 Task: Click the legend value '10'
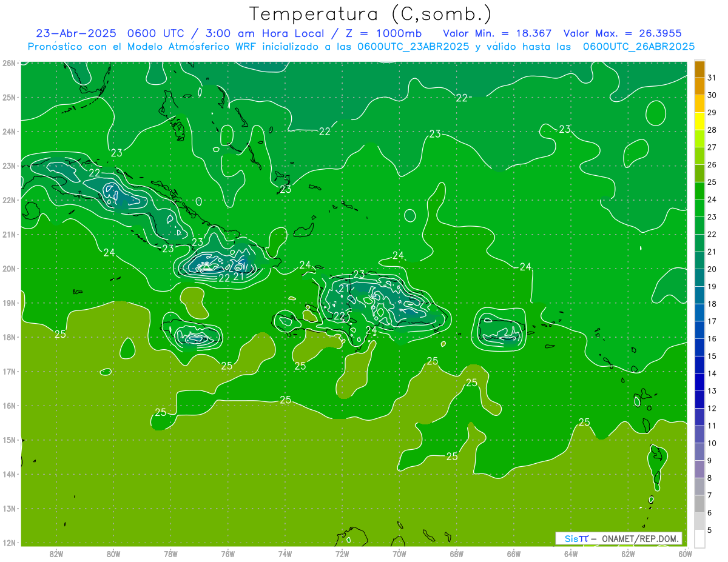(712, 443)
